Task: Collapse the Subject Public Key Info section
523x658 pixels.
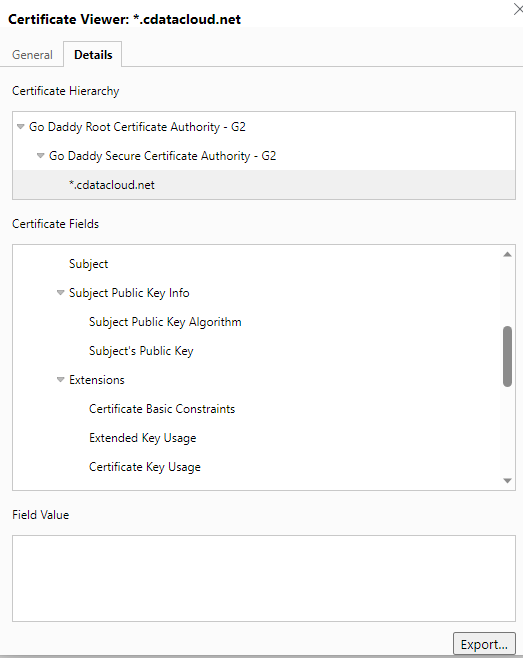Action: [60, 292]
